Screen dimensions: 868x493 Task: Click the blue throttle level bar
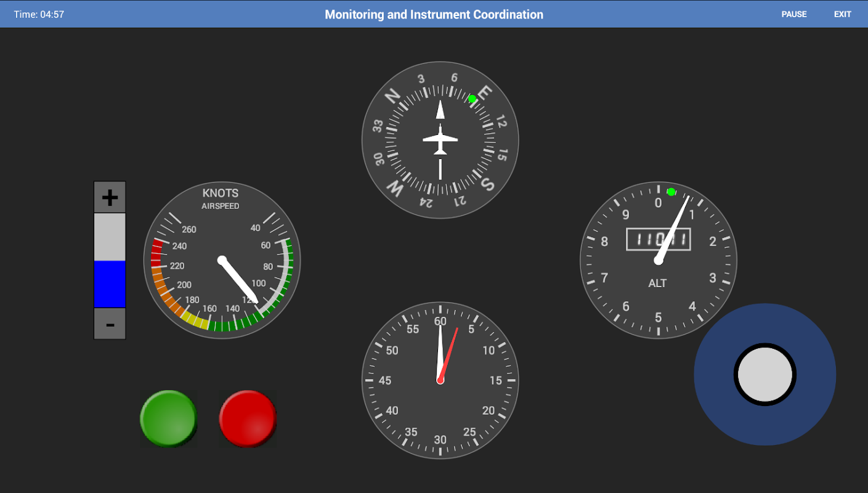point(110,284)
